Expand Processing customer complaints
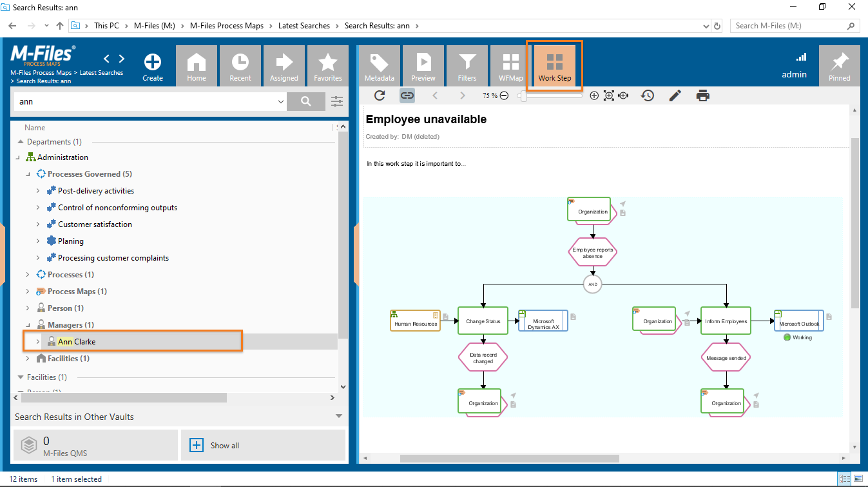Image resolution: width=868 pixels, height=487 pixels. click(x=38, y=258)
